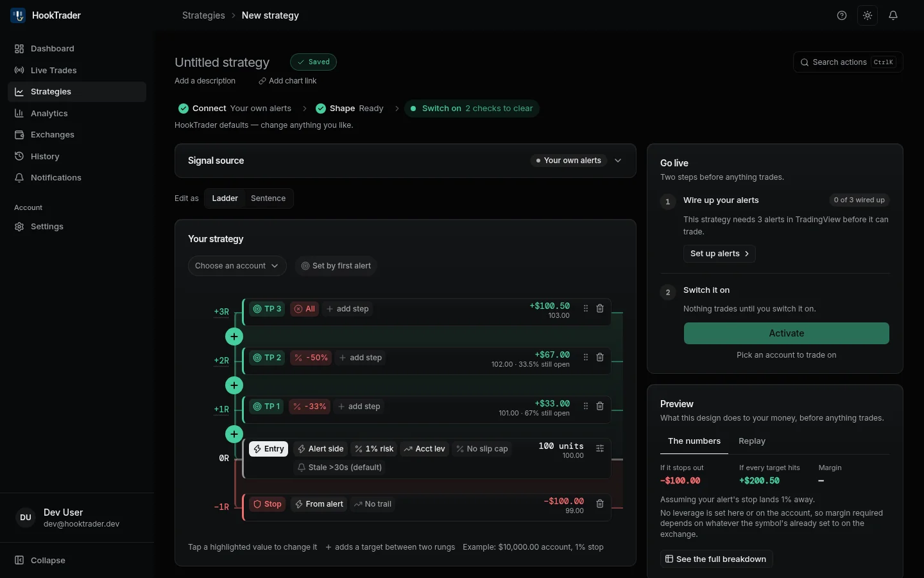Image resolution: width=924 pixels, height=578 pixels.
Task: Click 'Add a description' under the title
Action: pyautogui.click(x=205, y=81)
